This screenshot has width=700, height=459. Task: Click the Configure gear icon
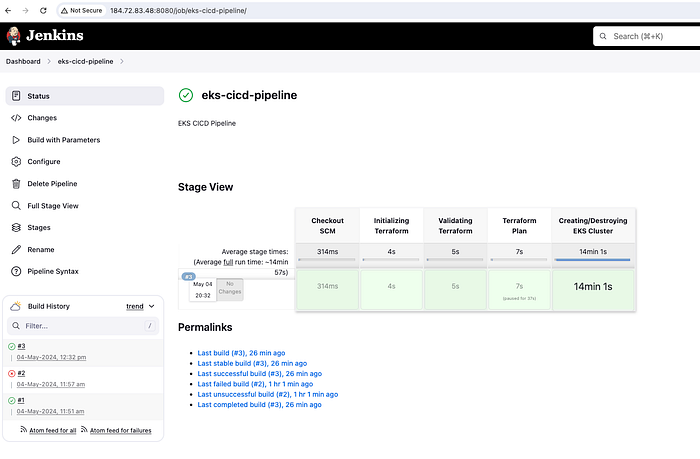(x=16, y=162)
